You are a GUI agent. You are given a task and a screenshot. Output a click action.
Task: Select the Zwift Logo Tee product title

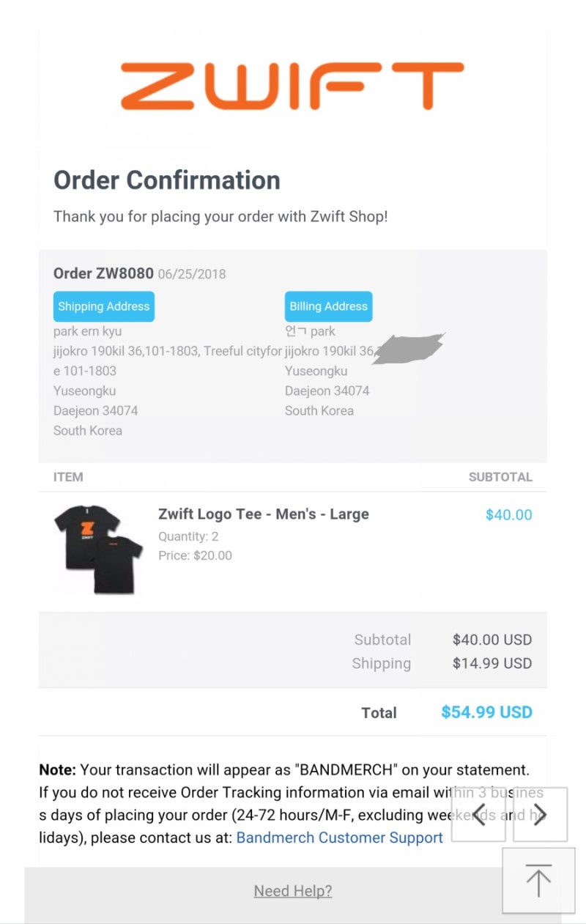pyautogui.click(x=263, y=514)
